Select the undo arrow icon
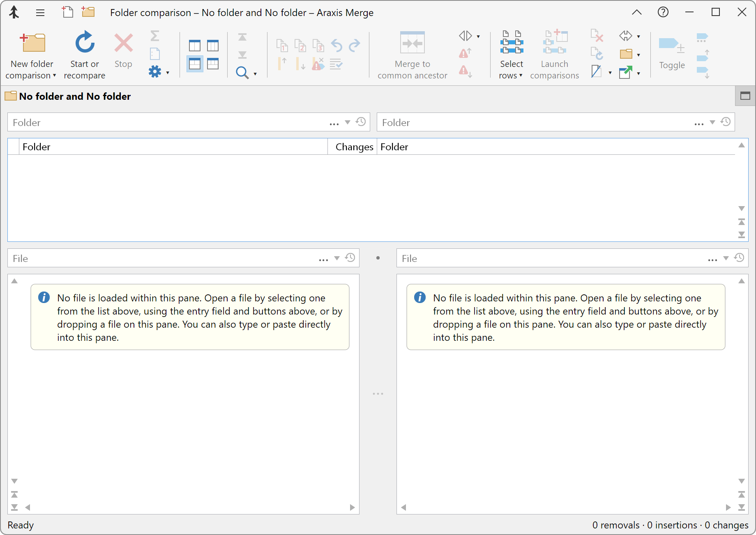 (x=337, y=45)
